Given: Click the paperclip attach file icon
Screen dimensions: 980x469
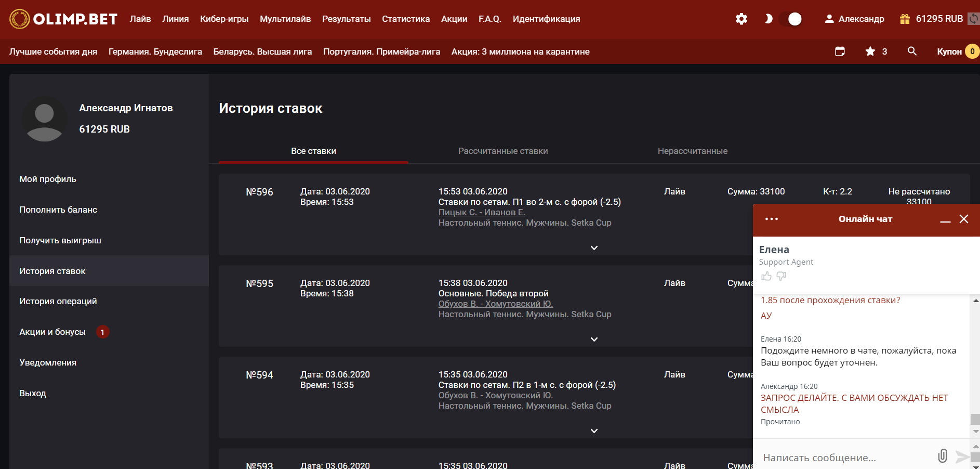Looking at the screenshot, I should click(x=942, y=456).
